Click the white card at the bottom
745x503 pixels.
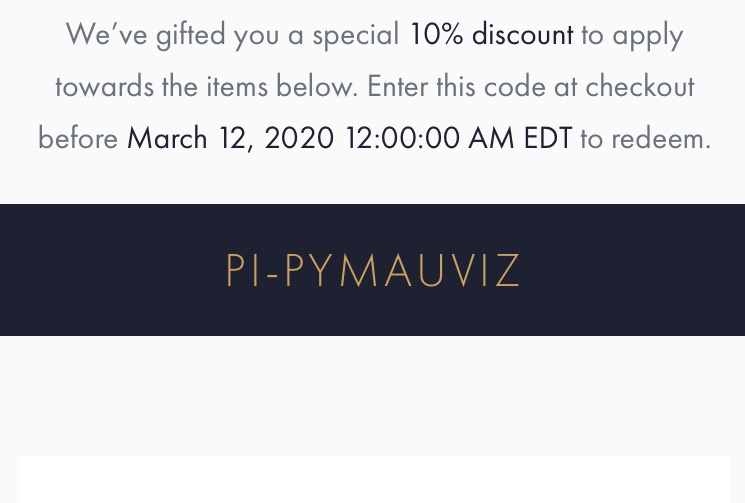click(372, 481)
